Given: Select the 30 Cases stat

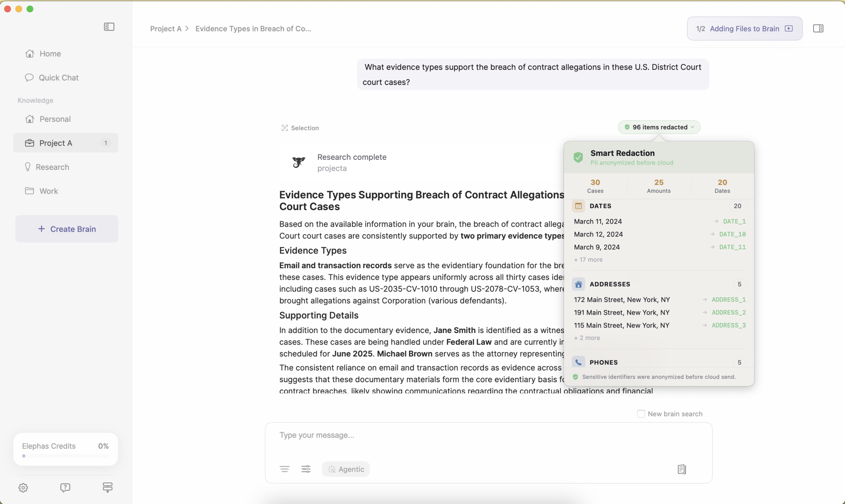Looking at the screenshot, I should [x=595, y=186].
